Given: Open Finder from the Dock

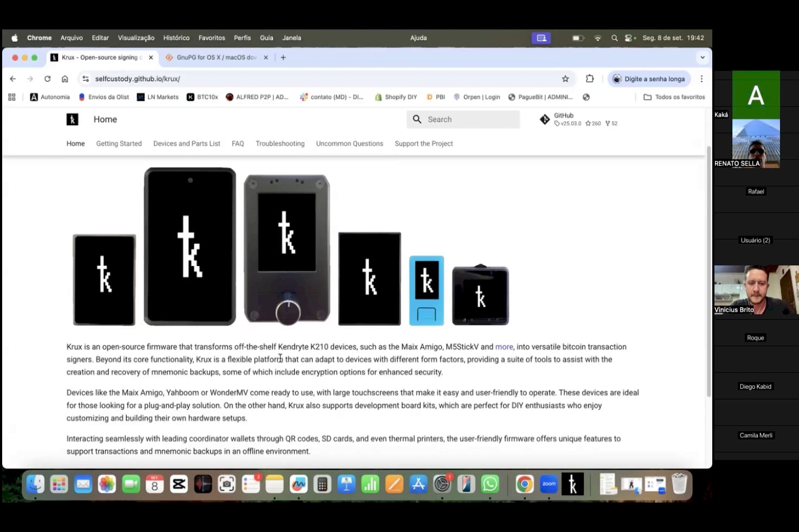Looking at the screenshot, I should coord(35,484).
